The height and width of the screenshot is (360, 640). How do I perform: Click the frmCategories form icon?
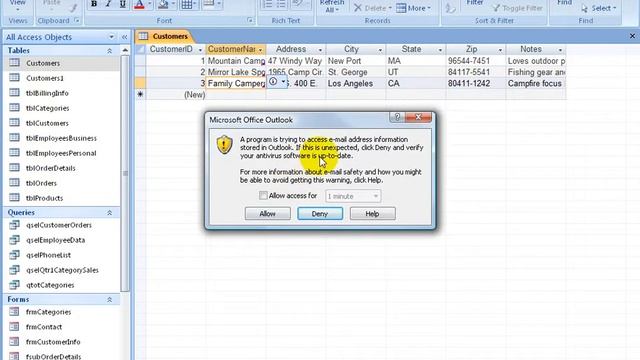click(14, 311)
